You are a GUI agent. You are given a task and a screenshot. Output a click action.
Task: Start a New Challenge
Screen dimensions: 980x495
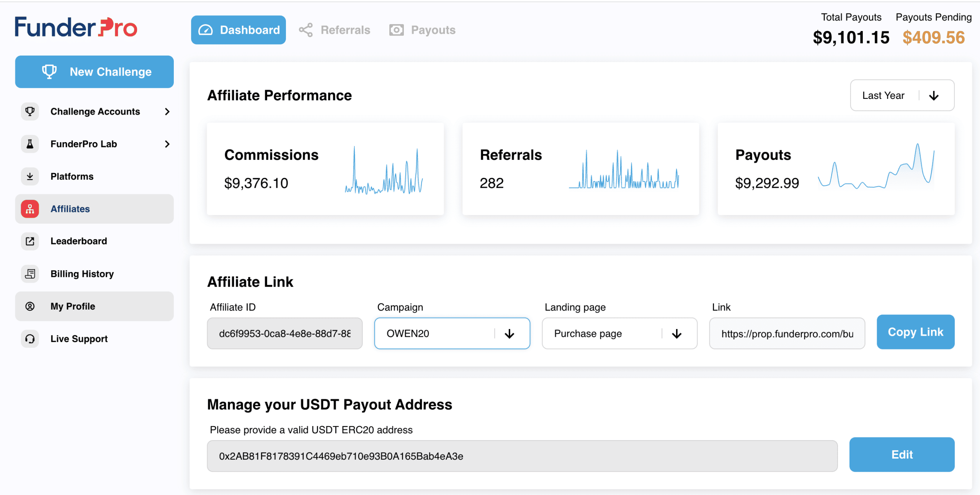pos(94,72)
